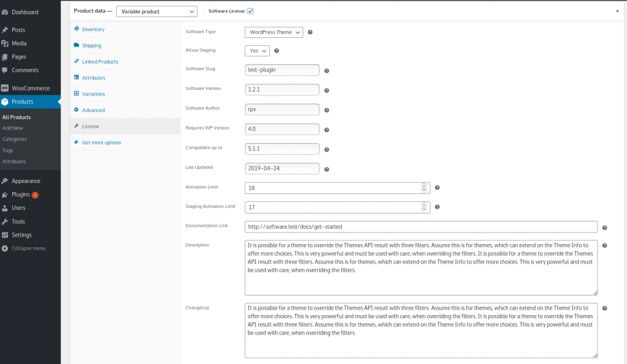This screenshot has width=627, height=364.
Task: Click help icon for Last Updated
Action: (x=327, y=169)
